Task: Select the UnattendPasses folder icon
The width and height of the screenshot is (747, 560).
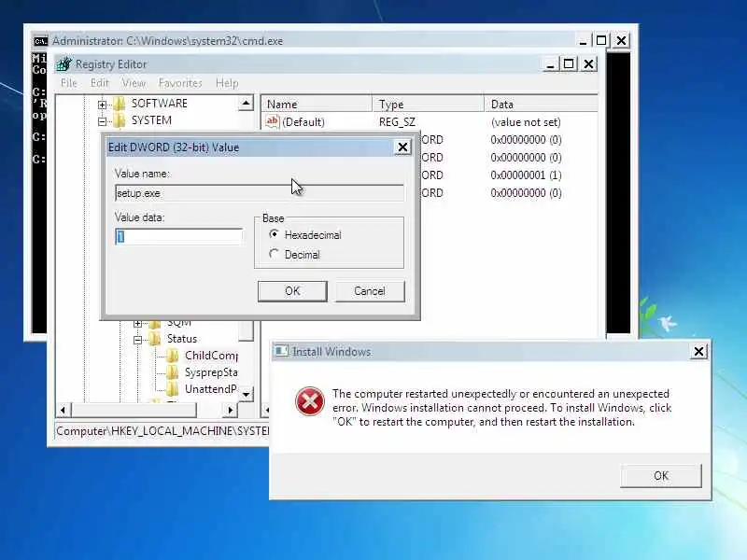Action: [x=173, y=389]
